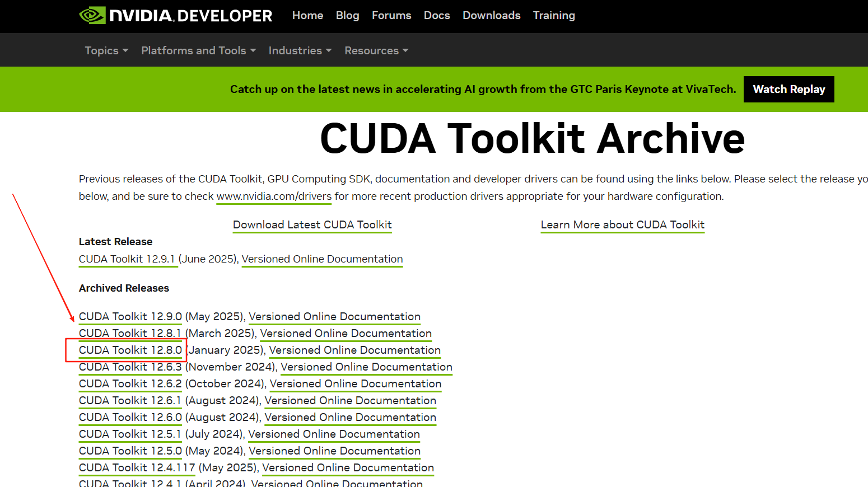Screen dimensions: 868x487
Task: Select CUDA Toolkit 12.6.2 link
Action: 130,384
